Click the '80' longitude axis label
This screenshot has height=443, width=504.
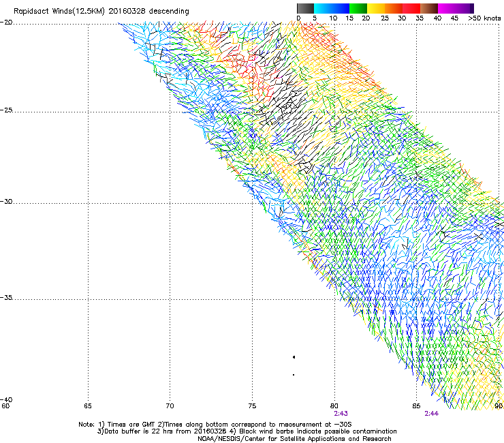click(x=334, y=406)
